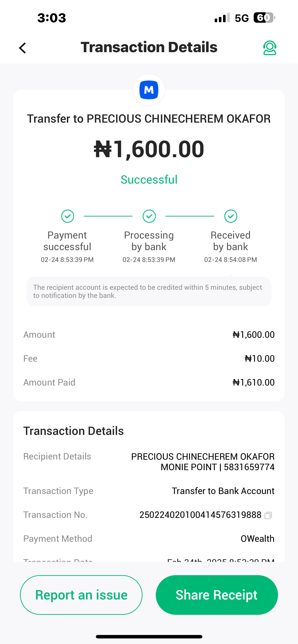Copy the transaction number
The width and height of the screenshot is (298, 644).
(268, 515)
